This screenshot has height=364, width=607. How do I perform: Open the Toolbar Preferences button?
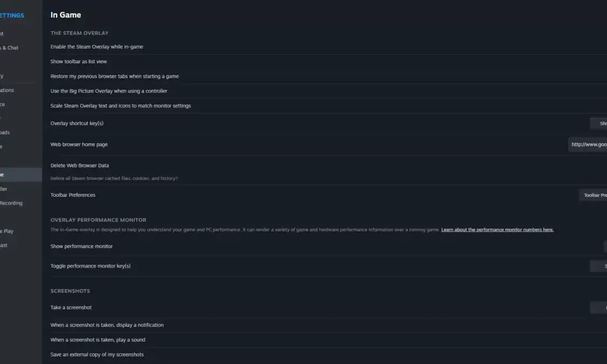tap(593, 195)
